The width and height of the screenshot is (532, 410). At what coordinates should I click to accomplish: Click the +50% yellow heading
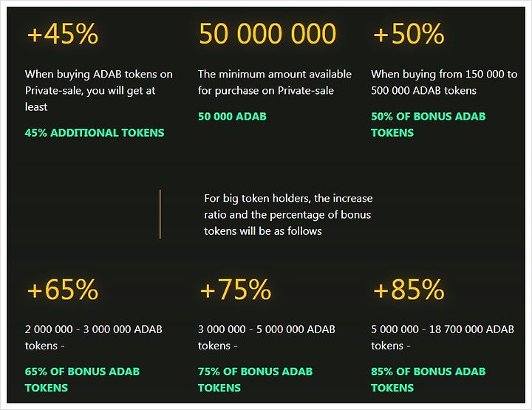tap(409, 33)
